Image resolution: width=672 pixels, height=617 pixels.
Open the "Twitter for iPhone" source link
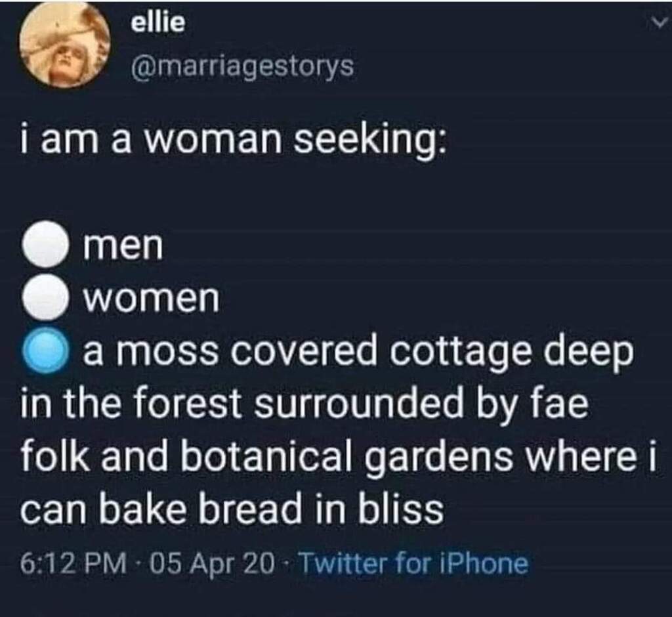coord(413,564)
